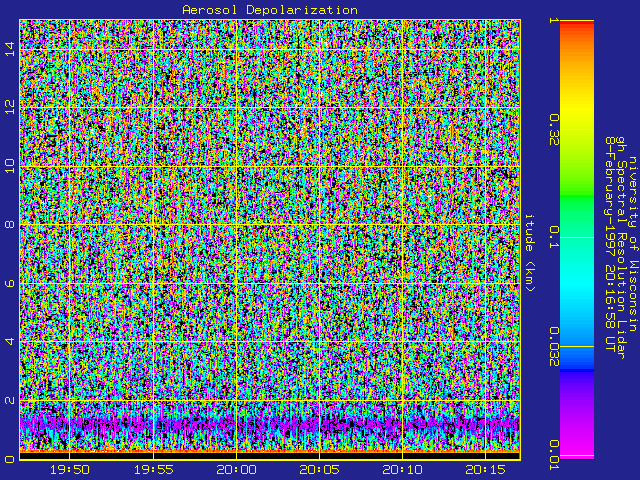
Task: Select the 19:55 time axis label
Action: tap(153, 470)
